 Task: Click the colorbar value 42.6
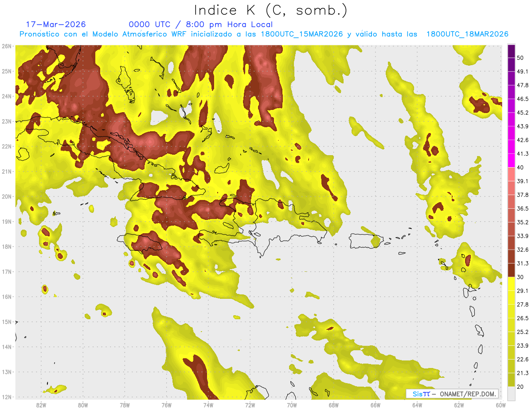523,140
